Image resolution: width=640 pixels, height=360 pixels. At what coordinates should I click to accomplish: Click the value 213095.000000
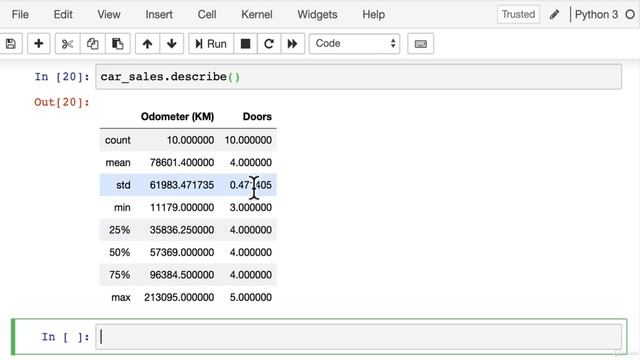pos(179,297)
